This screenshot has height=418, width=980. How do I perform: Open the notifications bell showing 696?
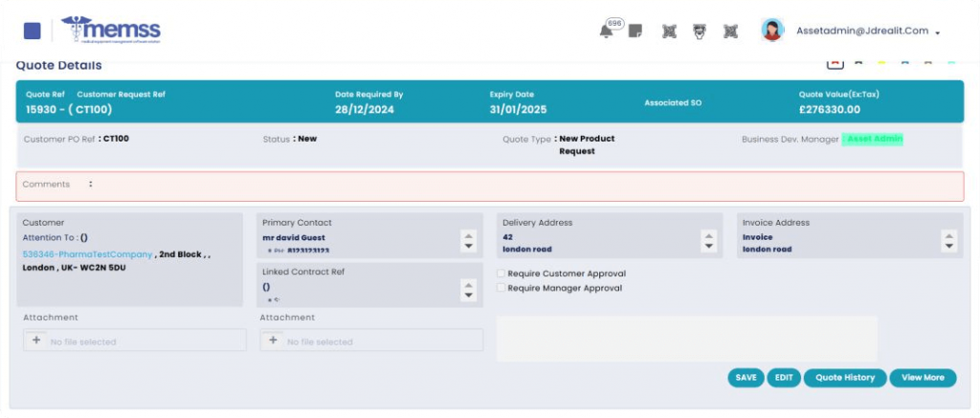[x=606, y=32]
